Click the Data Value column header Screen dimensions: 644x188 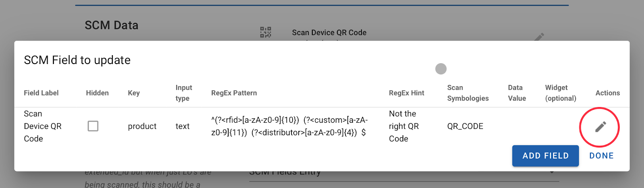click(517, 93)
